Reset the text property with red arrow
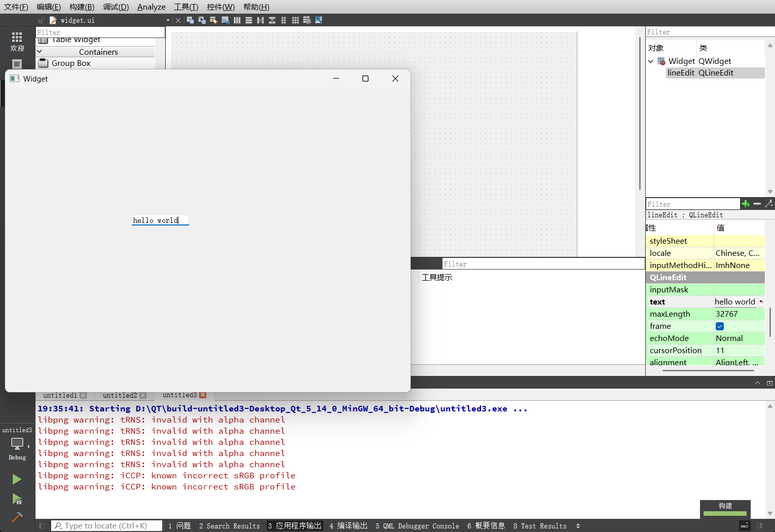 click(761, 301)
